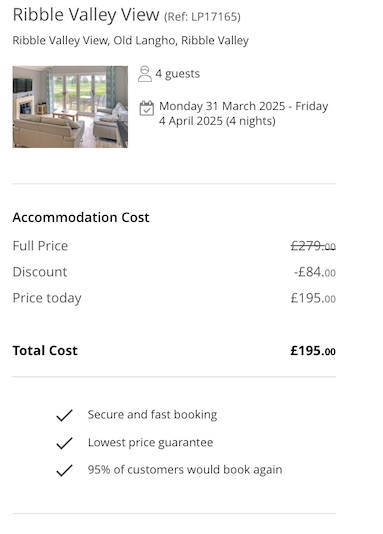
Task: Click the checkmark beside 95% of customers
Action: click(x=64, y=470)
